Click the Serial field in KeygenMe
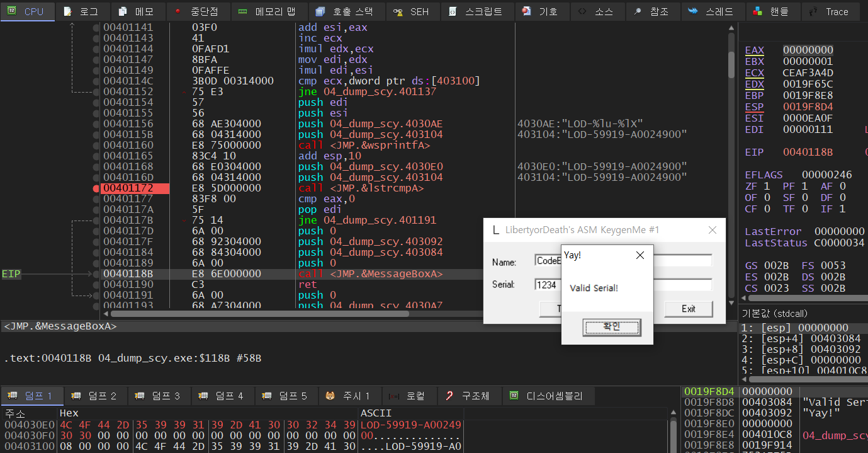The image size is (868, 453). pos(623,285)
